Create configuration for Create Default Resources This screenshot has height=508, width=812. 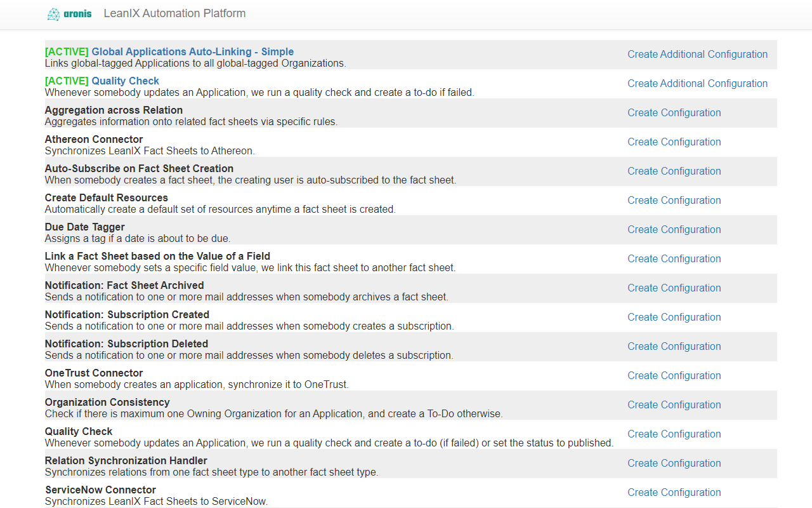point(674,201)
